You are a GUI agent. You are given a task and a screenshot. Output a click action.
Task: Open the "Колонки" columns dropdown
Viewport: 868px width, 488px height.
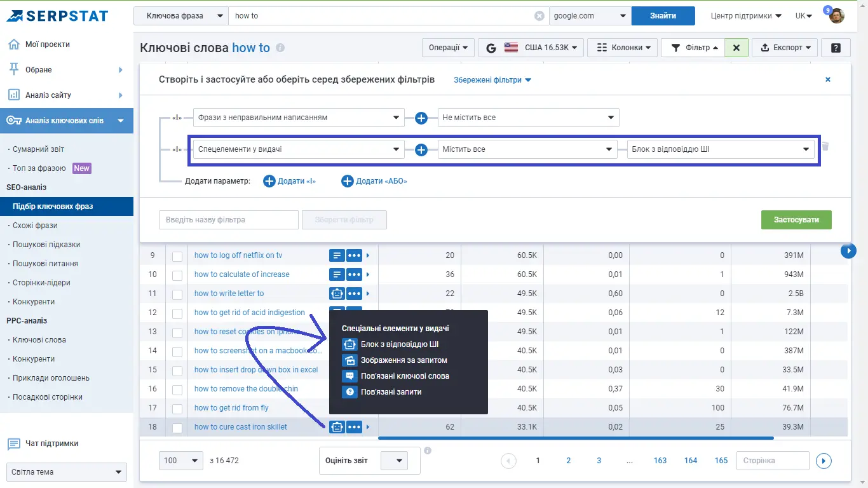click(x=623, y=48)
